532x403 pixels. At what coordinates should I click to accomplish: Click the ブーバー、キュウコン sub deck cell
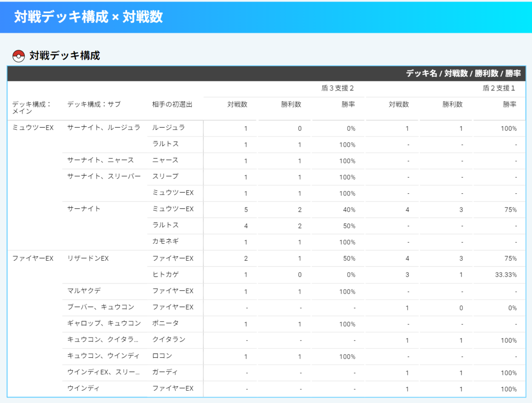[x=100, y=307]
